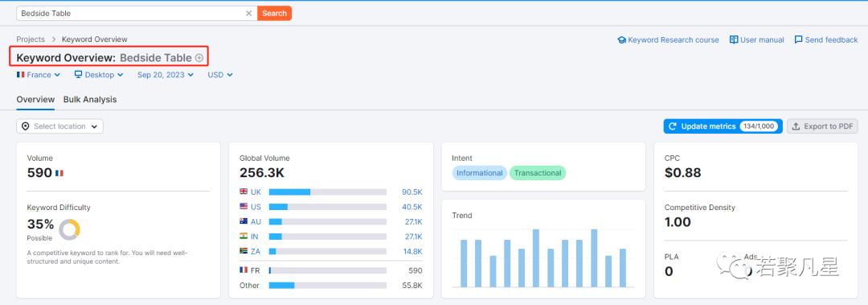Click the 55.8K Other volume value

point(412,286)
